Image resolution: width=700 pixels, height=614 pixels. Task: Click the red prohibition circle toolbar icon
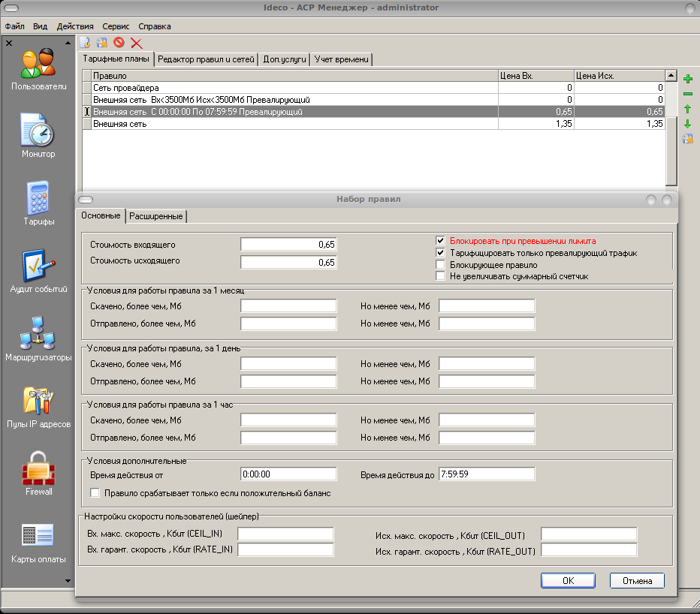click(119, 43)
